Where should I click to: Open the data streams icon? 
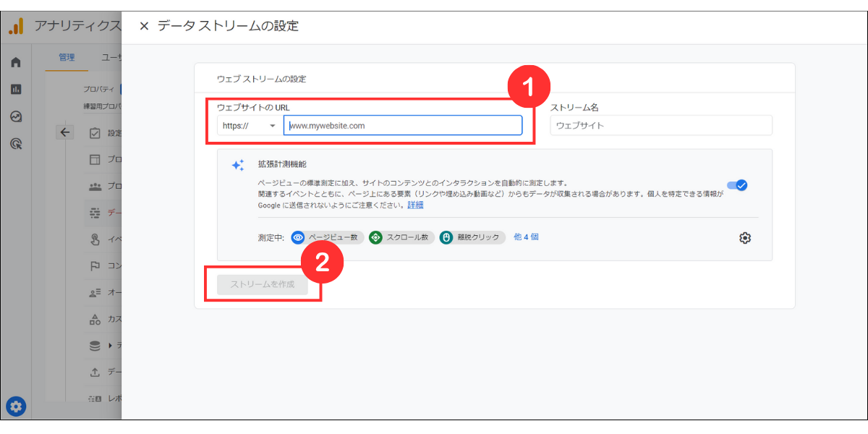(x=95, y=213)
